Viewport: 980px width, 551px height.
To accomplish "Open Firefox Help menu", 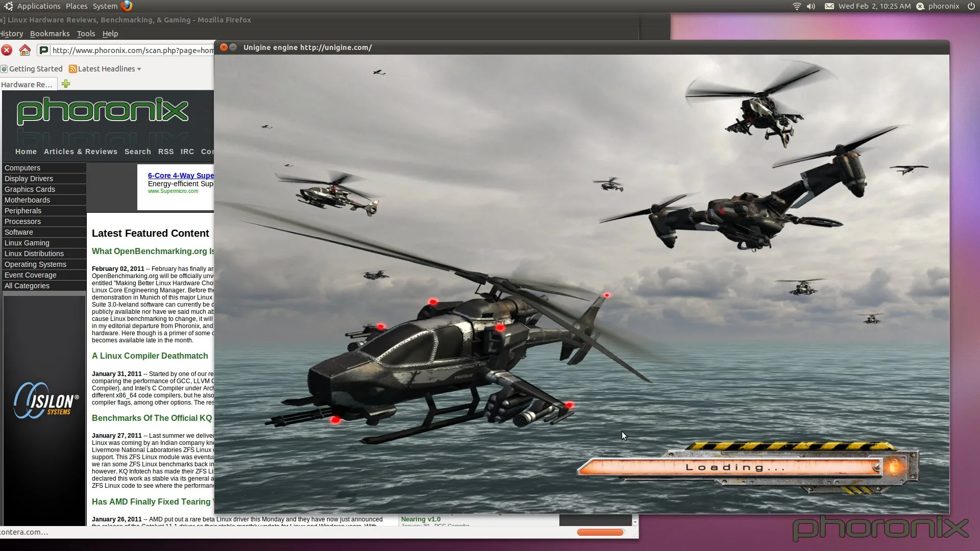I will tap(110, 34).
